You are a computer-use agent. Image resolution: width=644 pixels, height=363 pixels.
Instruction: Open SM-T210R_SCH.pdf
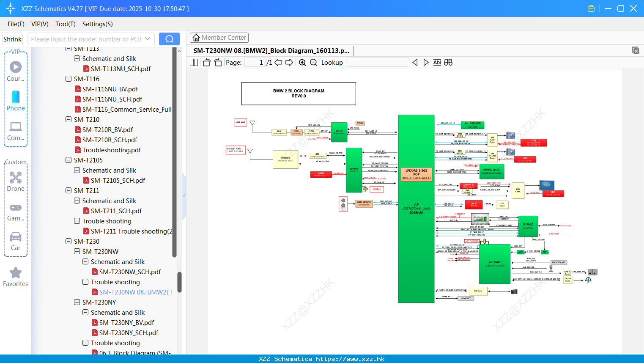pyautogui.click(x=110, y=140)
